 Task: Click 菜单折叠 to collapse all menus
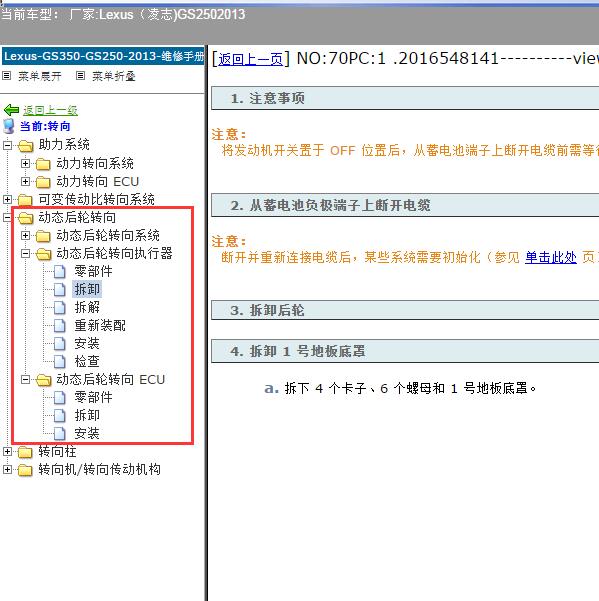(113, 76)
